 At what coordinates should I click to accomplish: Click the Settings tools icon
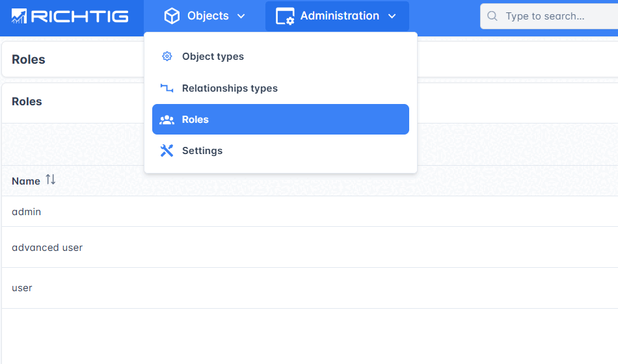tap(167, 151)
